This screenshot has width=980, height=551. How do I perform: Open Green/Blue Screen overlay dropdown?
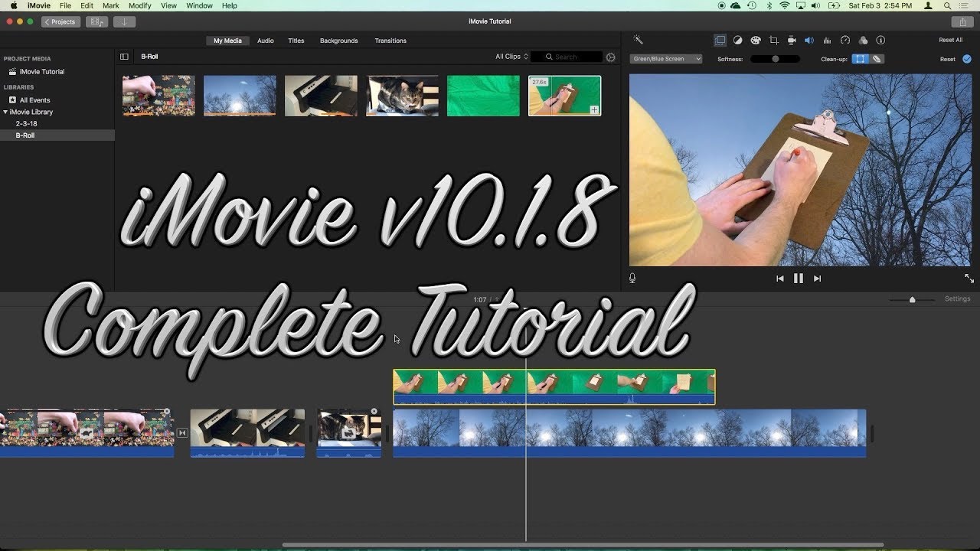[x=666, y=59]
